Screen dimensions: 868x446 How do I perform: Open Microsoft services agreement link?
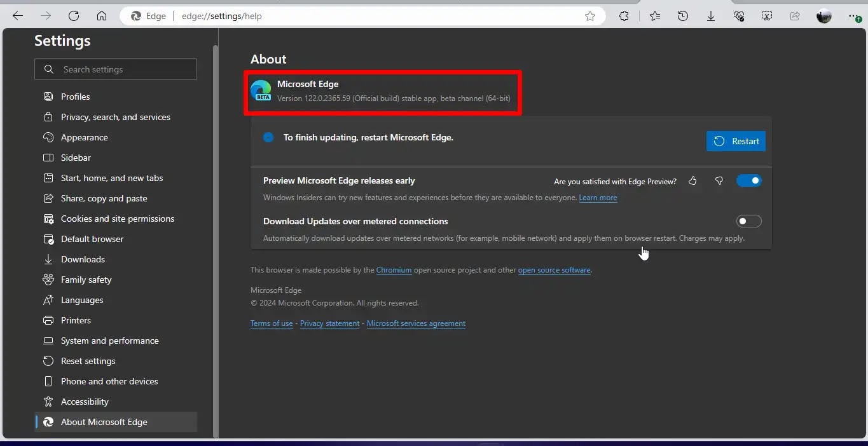click(x=416, y=323)
